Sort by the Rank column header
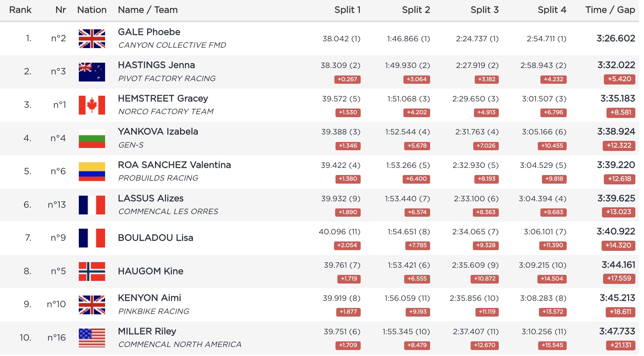Viewport: 644px width, 356px height. tap(20, 10)
